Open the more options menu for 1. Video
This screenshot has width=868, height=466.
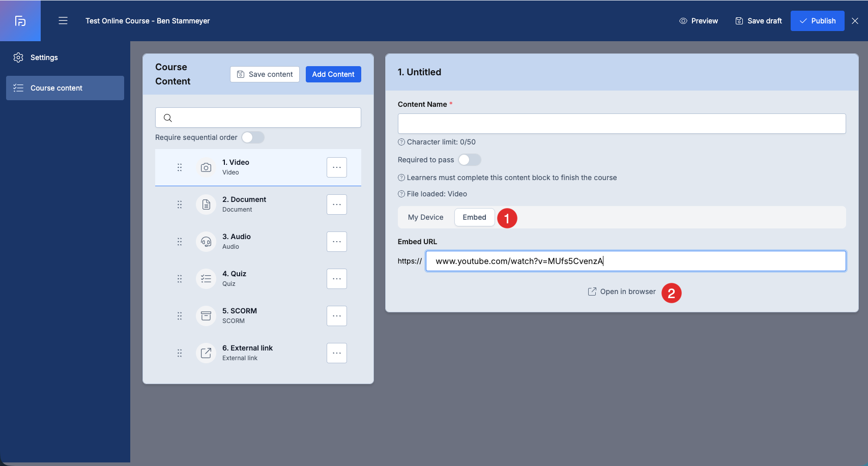click(x=337, y=167)
